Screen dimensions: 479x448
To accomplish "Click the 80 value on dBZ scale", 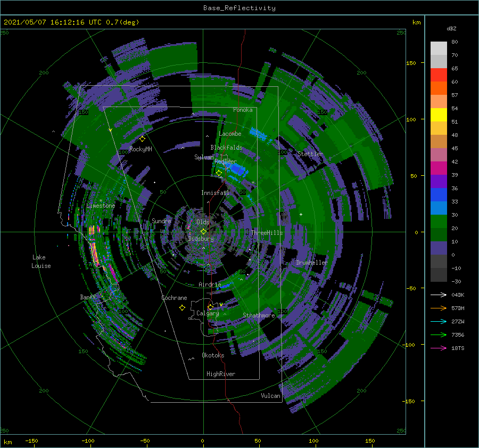I will [x=455, y=42].
